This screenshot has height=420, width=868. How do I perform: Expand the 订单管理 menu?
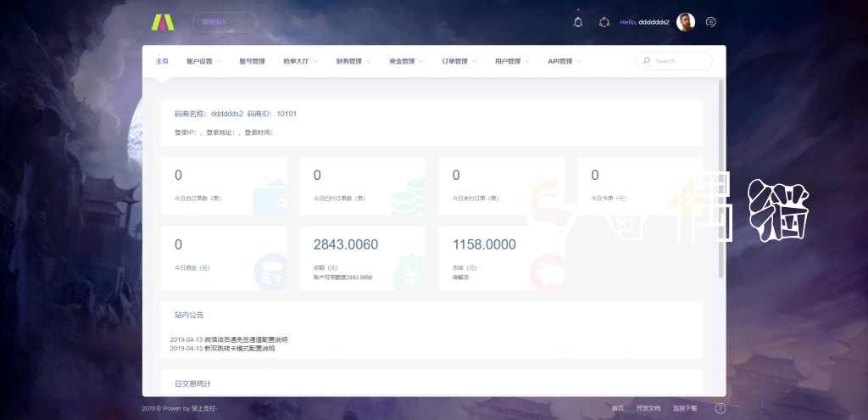click(x=459, y=61)
